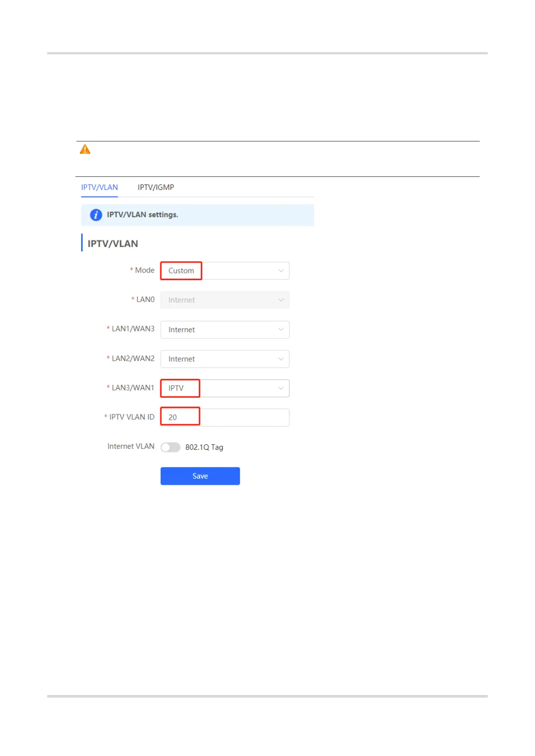Switch to the IPTV/IGMP tab
Screen dimensions: 535x756
(156, 187)
